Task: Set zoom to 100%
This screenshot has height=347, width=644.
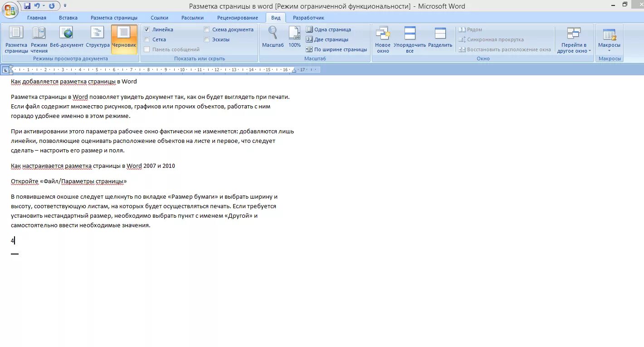Action: (x=294, y=37)
